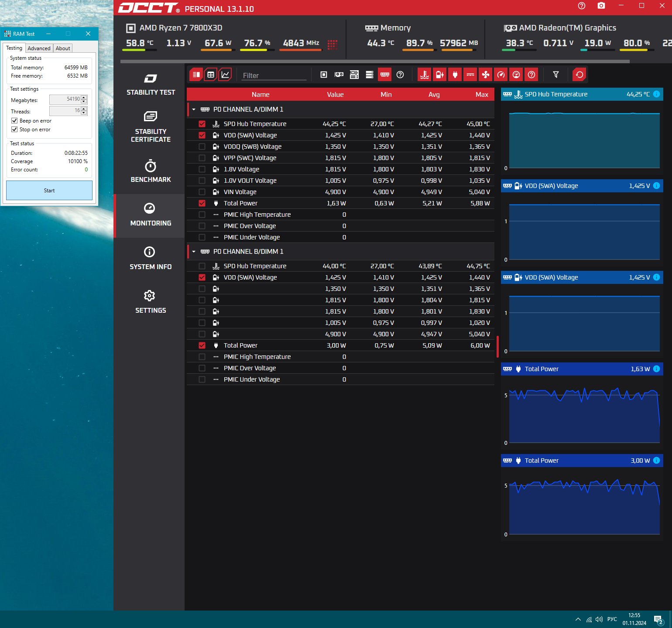The height and width of the screenshot is (628, 672).
Task: Toggle fan sensor type filter
Action: pyautogui.click(x=486, y=75)
